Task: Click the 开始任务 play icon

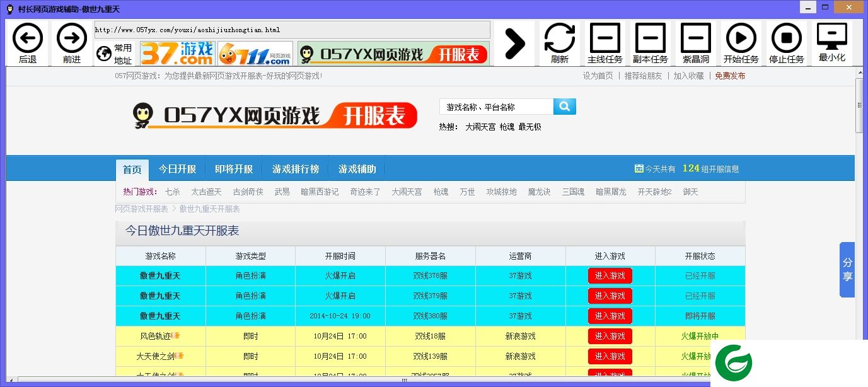Action: point(741,38)
